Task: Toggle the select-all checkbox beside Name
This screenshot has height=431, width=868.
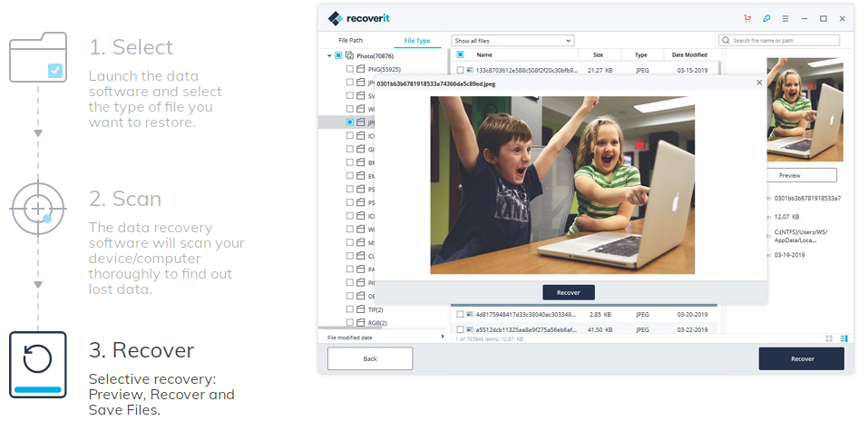Action: tap(460, 55)
